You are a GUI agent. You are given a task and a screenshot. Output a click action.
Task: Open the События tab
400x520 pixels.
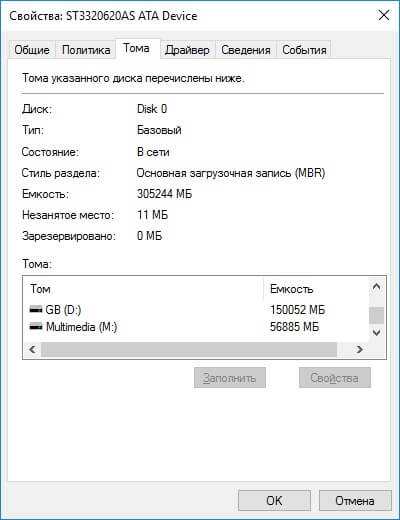tap(304, 50)
